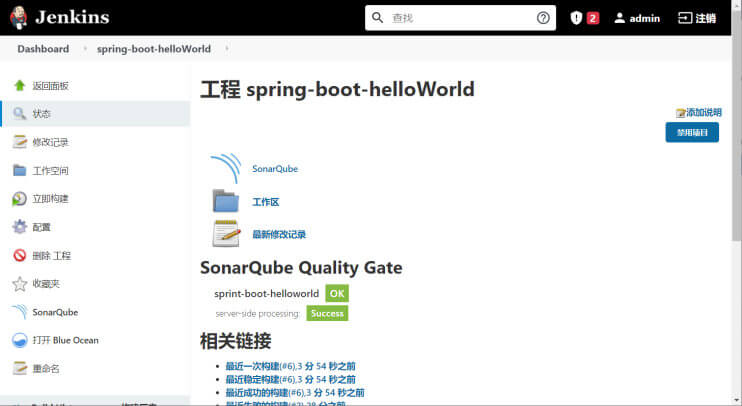The height and width of the screenshot is (406, 742).
Task: Click the Blue Ocean ball icon
Action: pyautogui.click(x=19, y=340)
